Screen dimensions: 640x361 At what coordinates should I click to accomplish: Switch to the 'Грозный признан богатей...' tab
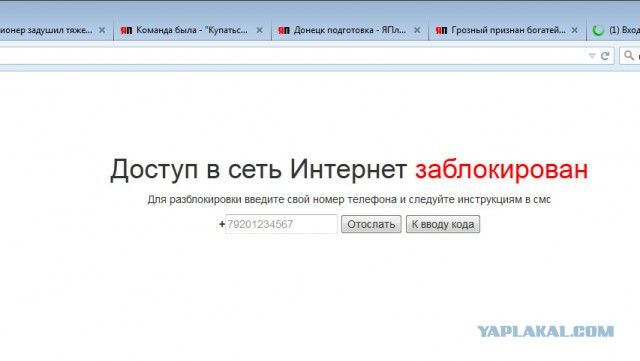(x=508, y=30)
